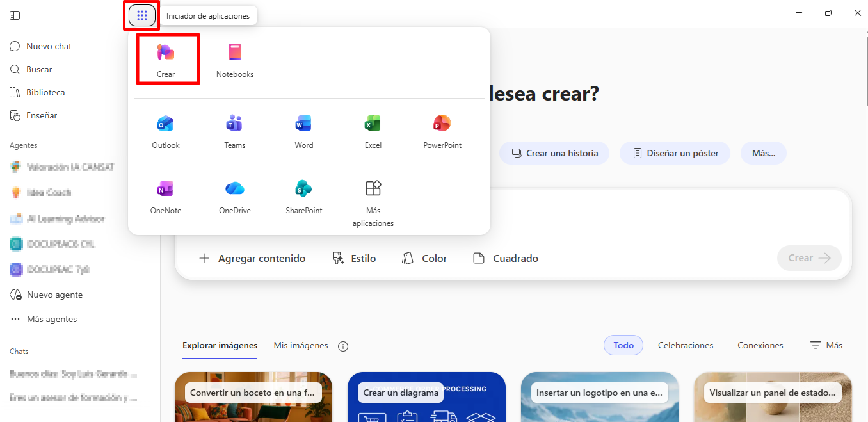Screen dimensions: 868x422
Task: Launch Outlook from the app launcher
Action: point(166,132)
